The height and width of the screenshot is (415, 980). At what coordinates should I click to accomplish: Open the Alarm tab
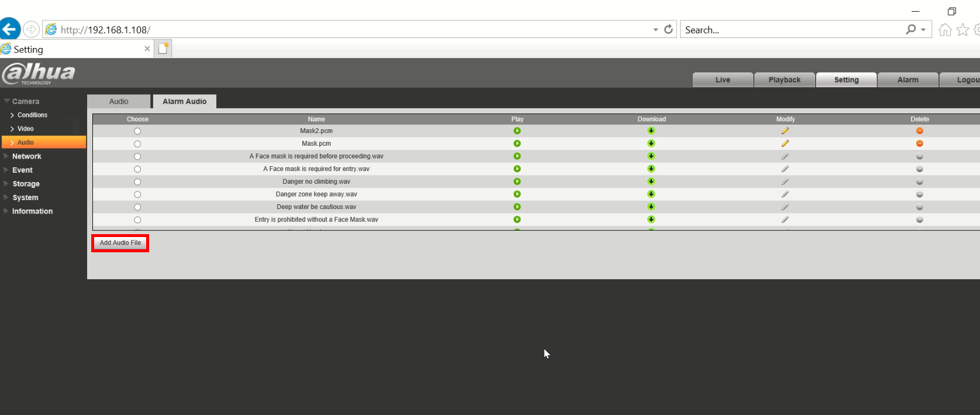pos(908,80)
